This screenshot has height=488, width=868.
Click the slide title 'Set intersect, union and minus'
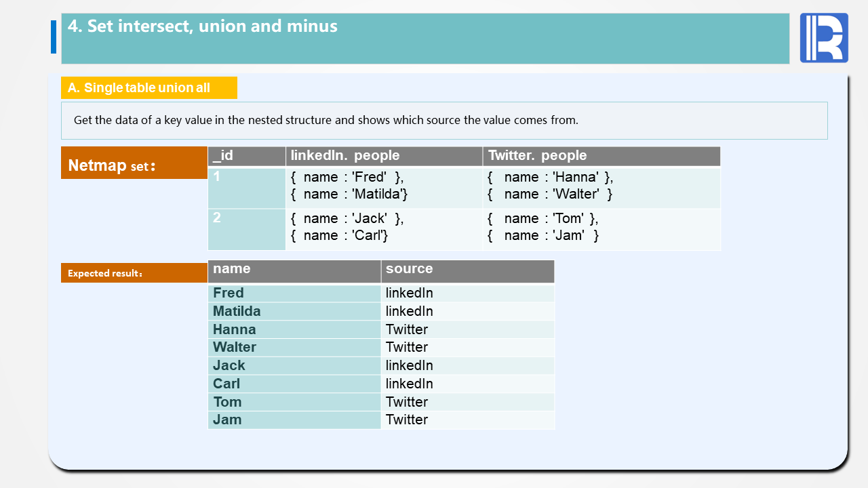pos(202,26)
